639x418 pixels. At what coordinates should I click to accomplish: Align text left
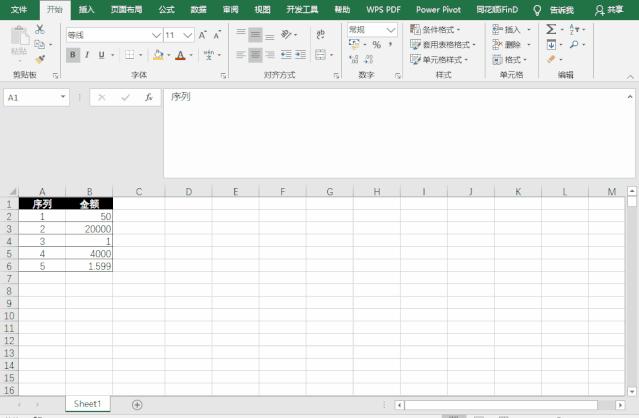pyautogui.click(x=241, y=55)
